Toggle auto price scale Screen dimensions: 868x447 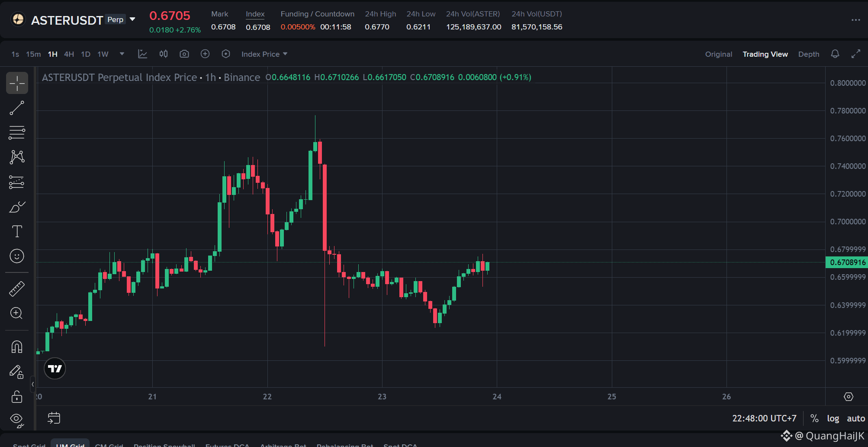point(856,418)
